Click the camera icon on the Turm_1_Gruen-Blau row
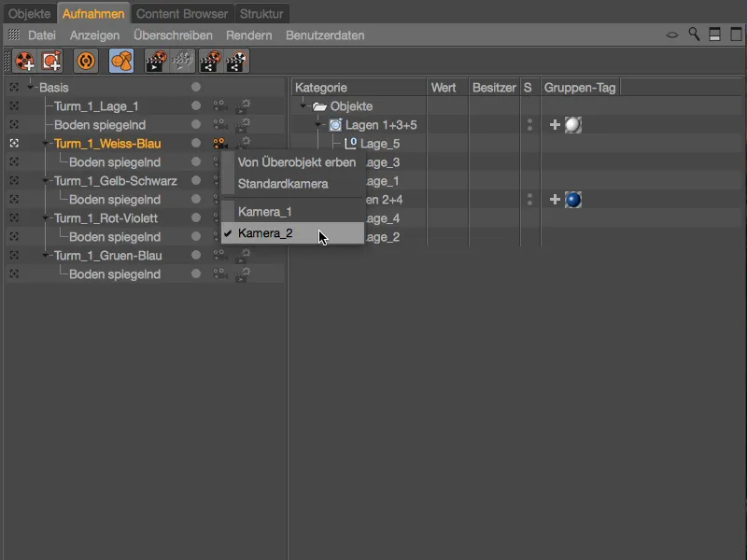The width and height of the screenshot is (747, 560). pos(219,255)
